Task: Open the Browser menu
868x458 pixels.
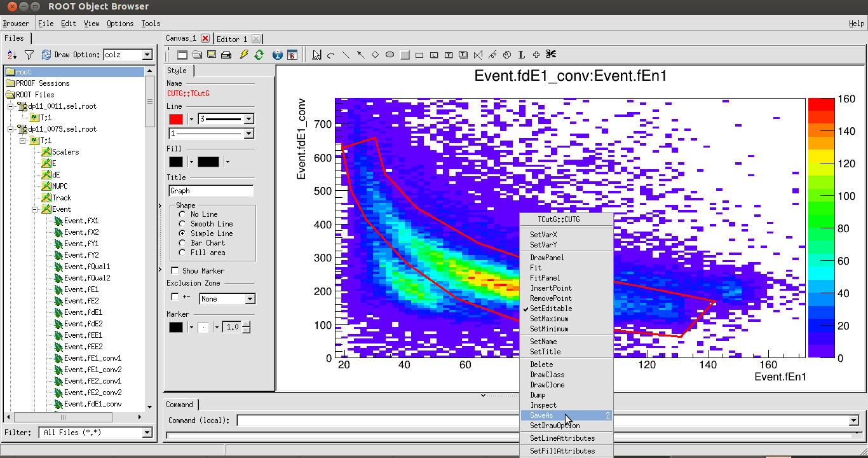Action: tap(16, 24)
